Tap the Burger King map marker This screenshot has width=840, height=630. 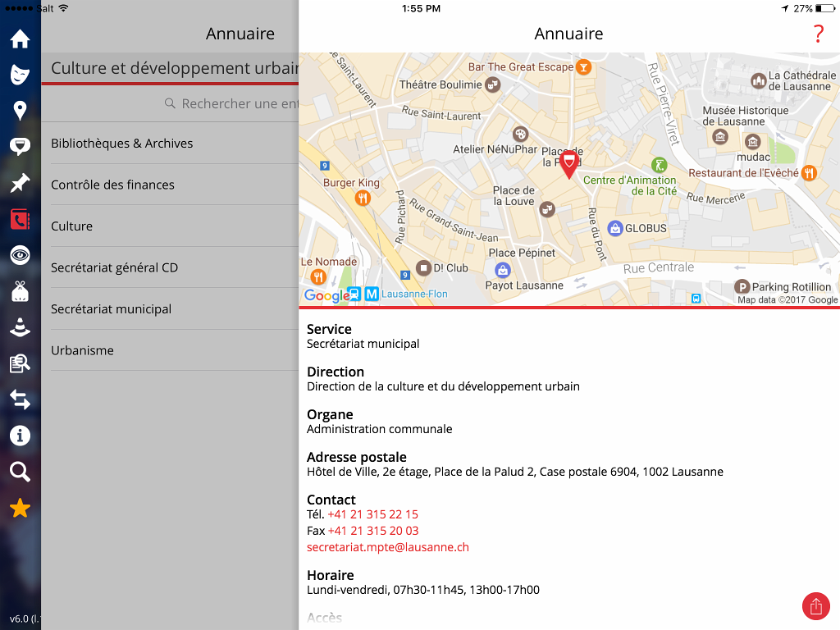(363, 199)
